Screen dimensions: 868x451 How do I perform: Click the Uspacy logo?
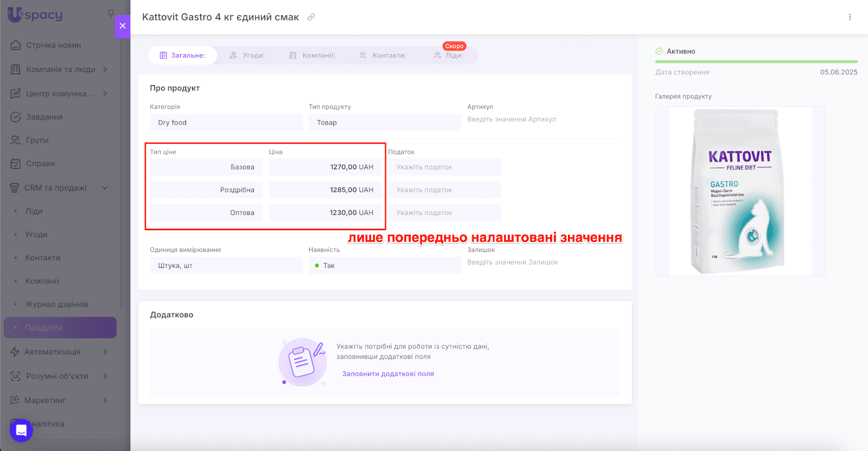35,15
